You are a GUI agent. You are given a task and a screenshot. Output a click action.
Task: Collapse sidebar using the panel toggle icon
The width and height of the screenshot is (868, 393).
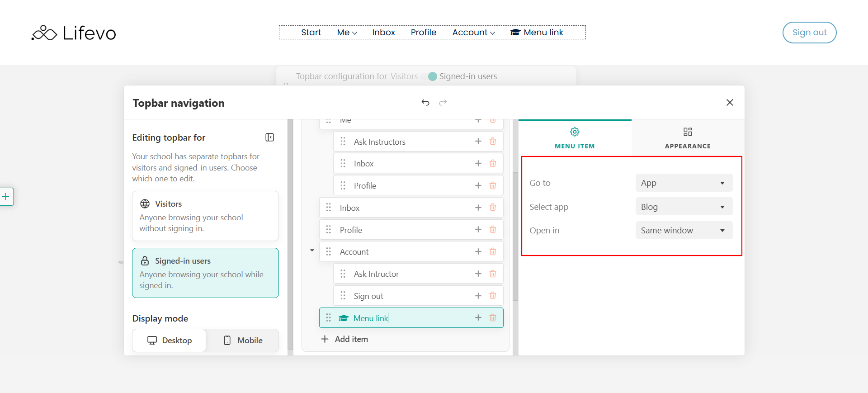click(269, 137)
